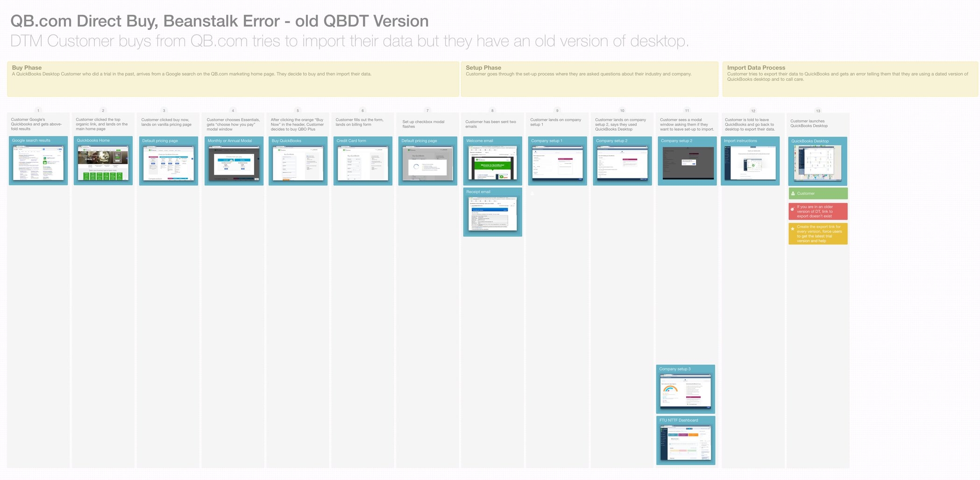Click 'Customer has been sent two emails' description

click(x=491, y=124)
